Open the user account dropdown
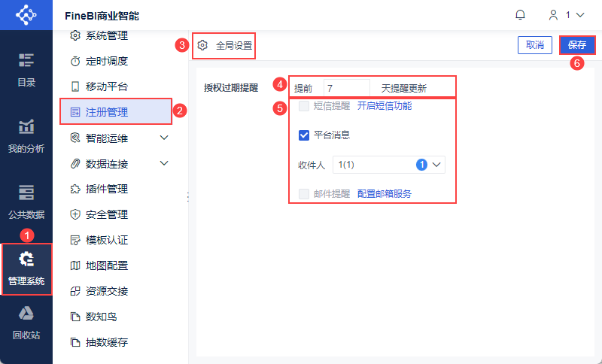This screenshot has height=364, width=602. click(x=567, y=15)
